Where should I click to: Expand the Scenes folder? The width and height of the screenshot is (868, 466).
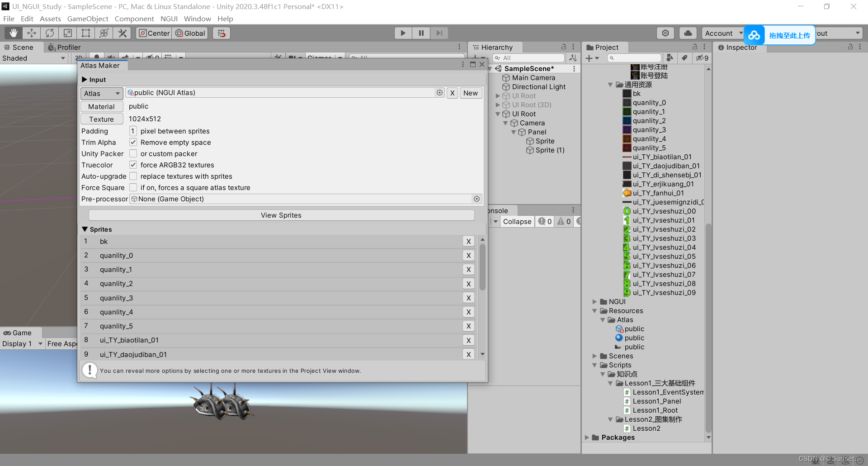pos(594,356)
